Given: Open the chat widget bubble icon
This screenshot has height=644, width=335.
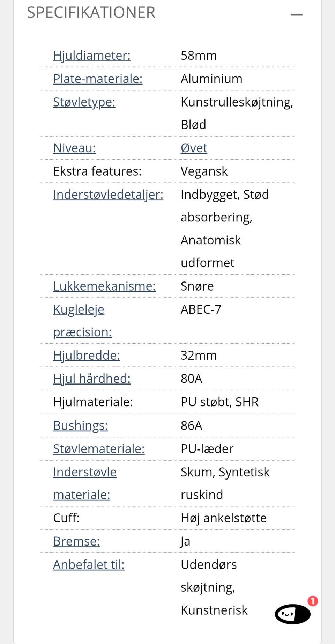Looking at the screenshot, I should pos(292,614).
